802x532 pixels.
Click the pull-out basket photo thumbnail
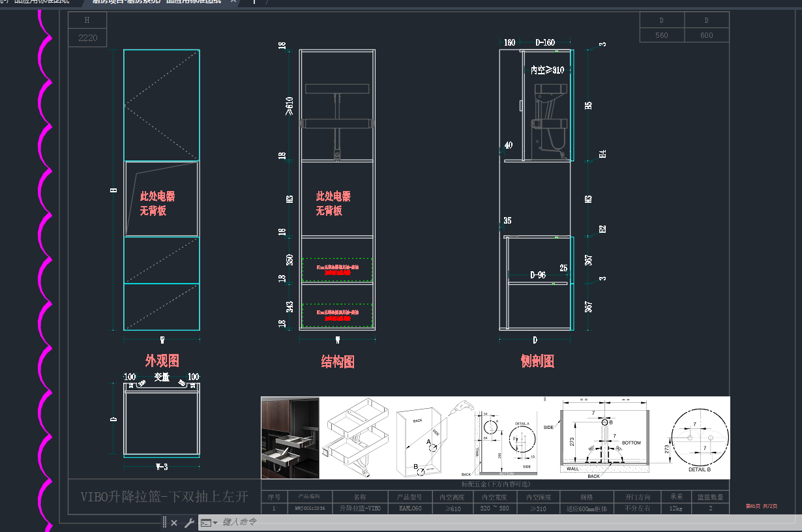[290, 437]
